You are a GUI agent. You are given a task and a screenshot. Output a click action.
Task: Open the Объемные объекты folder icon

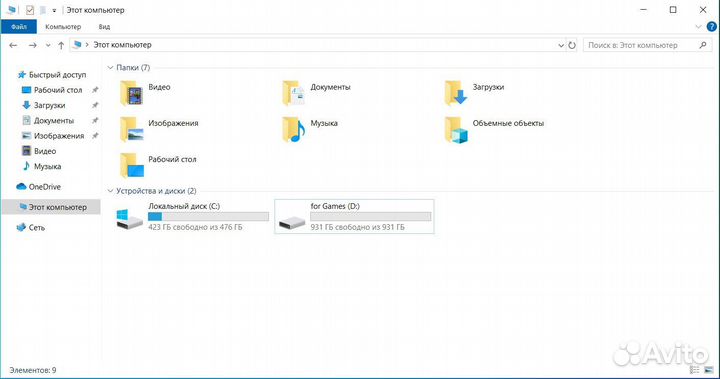coord(456,129)
